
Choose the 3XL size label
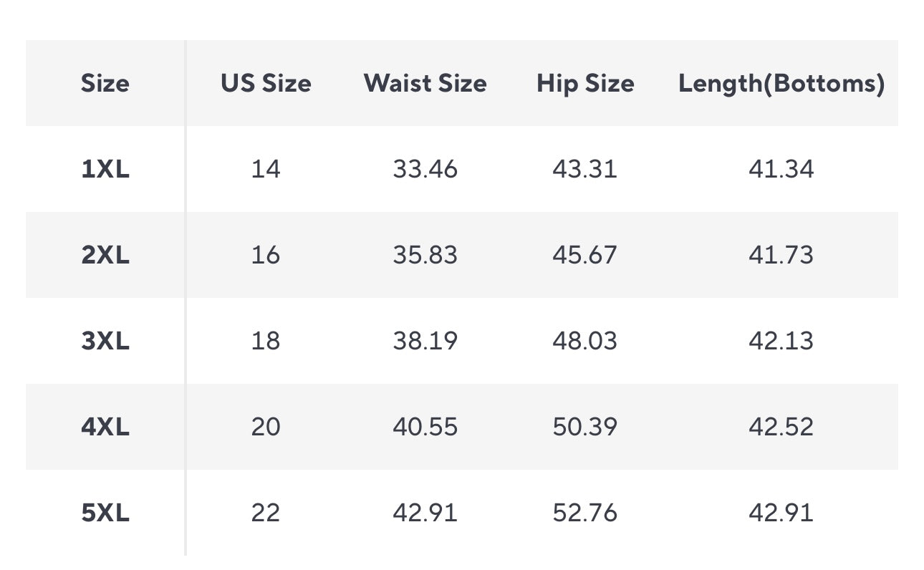105,342
